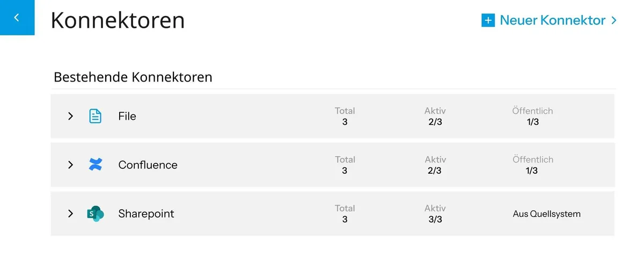This screenshot has width=644, height=264.
Task: Expand the Confluence connector row
Action: tap(70, 165)
